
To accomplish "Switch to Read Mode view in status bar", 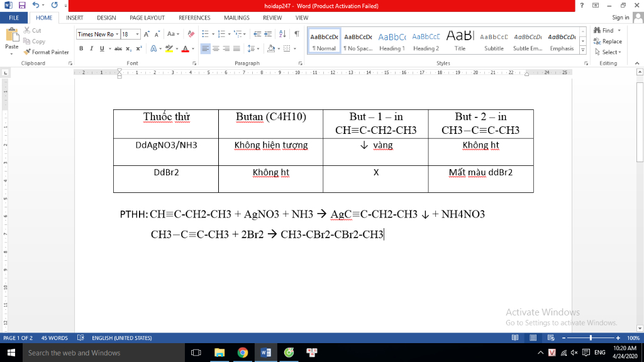I will click(x=515, y=337).
